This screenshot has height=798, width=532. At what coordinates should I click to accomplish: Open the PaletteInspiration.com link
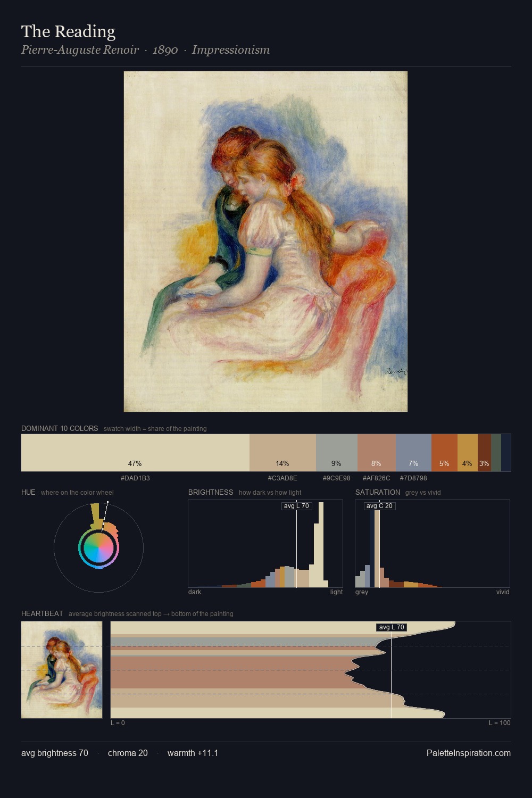point(469,753)
